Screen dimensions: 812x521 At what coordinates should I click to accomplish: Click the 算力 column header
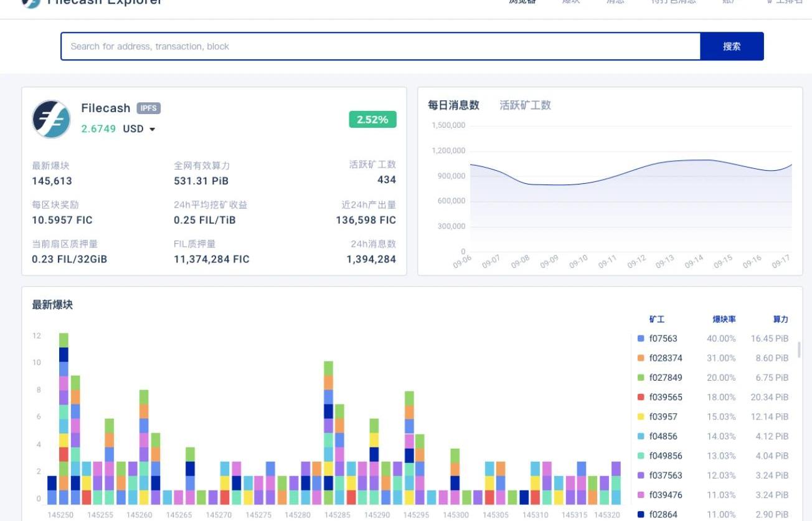point(781,319)
